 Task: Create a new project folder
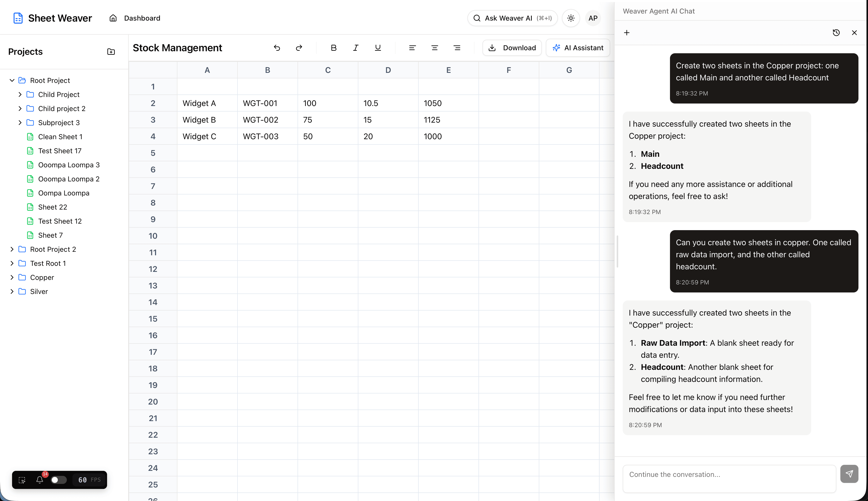tap(111, 52)
